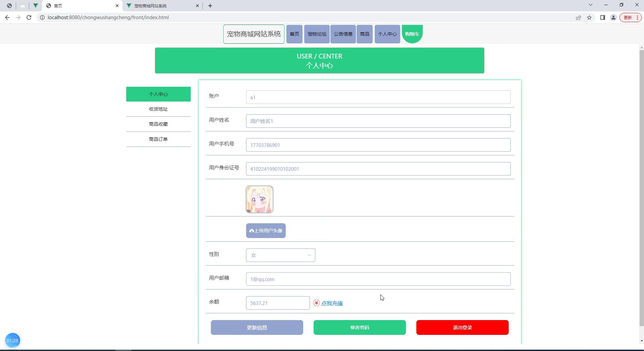Select 个人中心 in the sidebar
The image size is (644, 351).
click(158, 94)
